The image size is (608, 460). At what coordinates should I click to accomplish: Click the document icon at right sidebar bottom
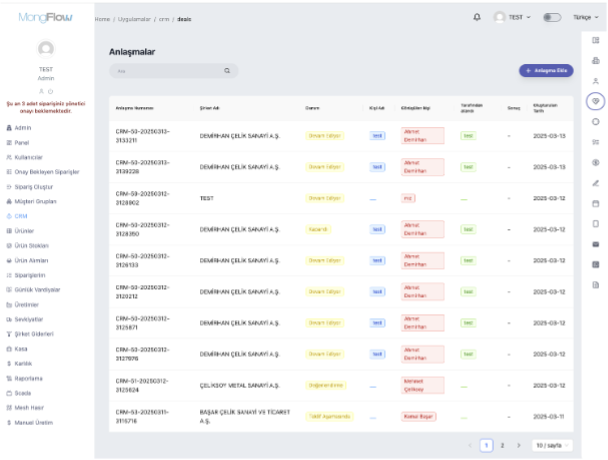click(x=596, y=285)
